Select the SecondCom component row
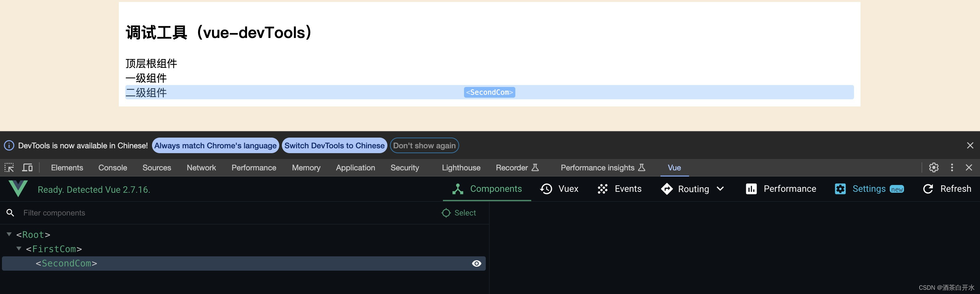The width and height of the screenshot is (980, 294). pyautogui.click(x=244, y=263)
